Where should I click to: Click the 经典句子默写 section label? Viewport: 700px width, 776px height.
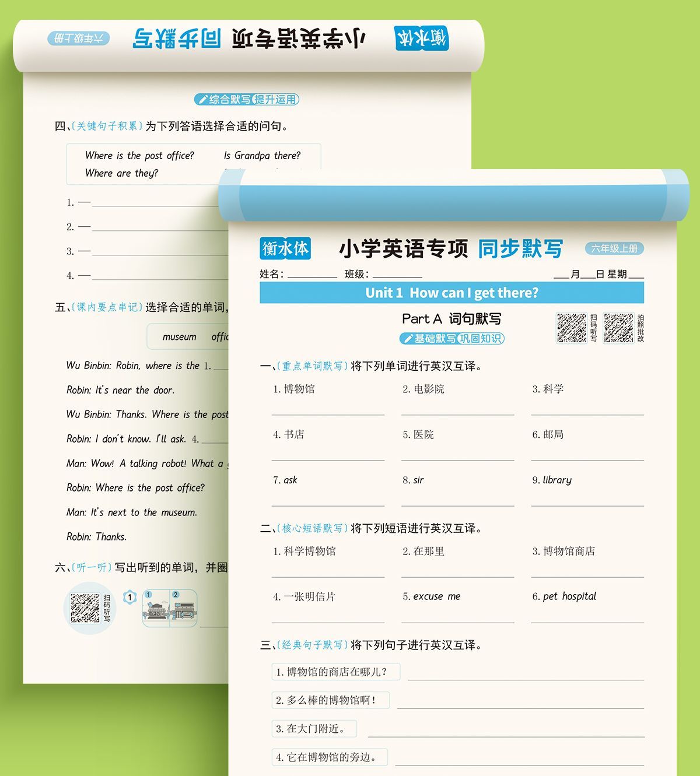tap(312, 645)
